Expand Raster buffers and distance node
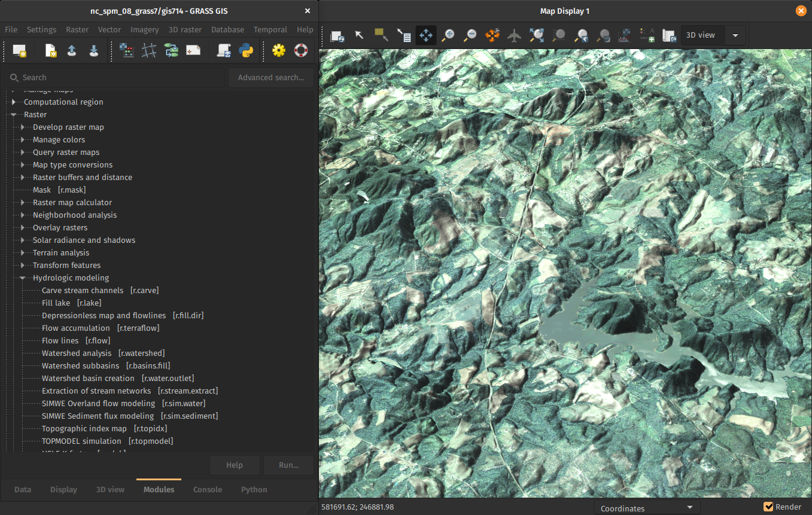 click(22, 177)
